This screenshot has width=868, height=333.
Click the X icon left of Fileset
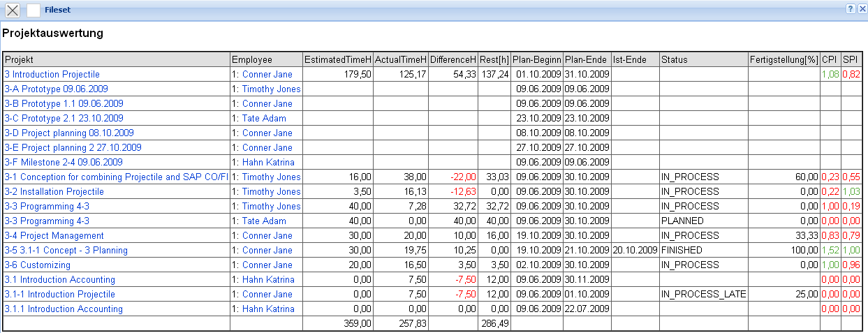pos(13,10)
